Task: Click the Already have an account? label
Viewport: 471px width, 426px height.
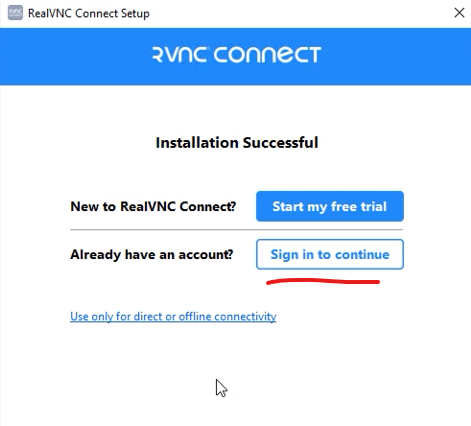Action: point(152,255)
